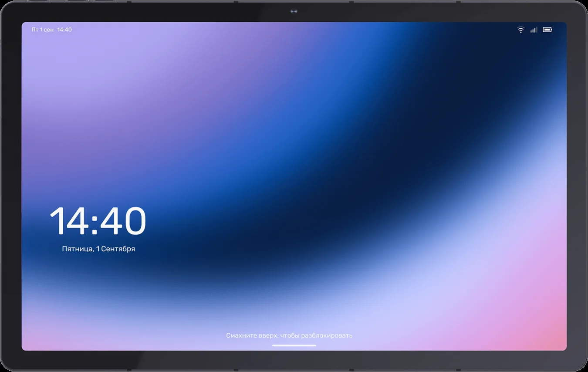Tap the unlock swipe handle bar
The width and height of the screenshot is (588, 372).
pyautogui.click(x=294, y=345)
